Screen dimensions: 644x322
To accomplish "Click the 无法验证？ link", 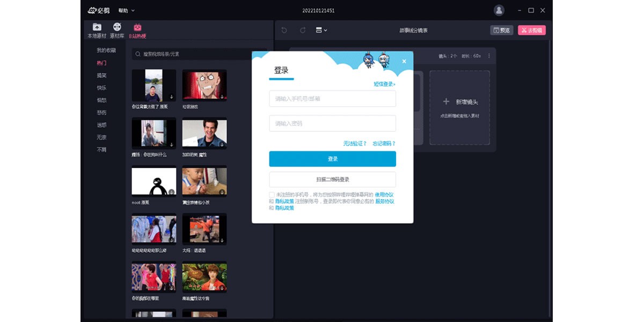I will (x=355, y=143).
